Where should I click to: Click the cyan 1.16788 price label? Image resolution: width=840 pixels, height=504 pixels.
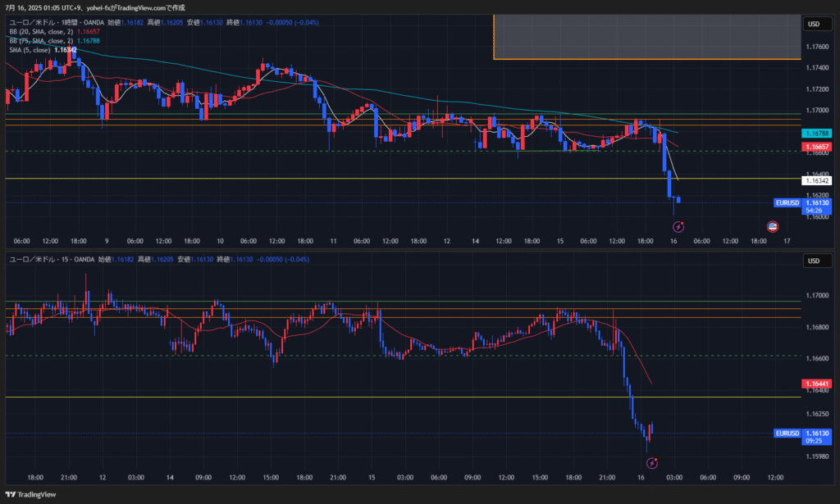point(818,133)
